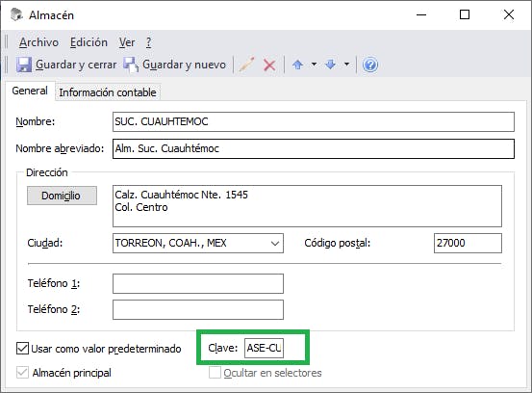This screenshot has height=393, width=532.
Task: Click the Clave input field
Action: (x=264, y=348)
